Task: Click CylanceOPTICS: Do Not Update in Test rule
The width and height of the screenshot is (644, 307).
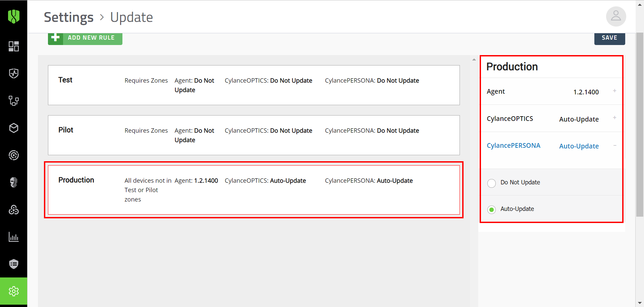Action: (268, 81)
